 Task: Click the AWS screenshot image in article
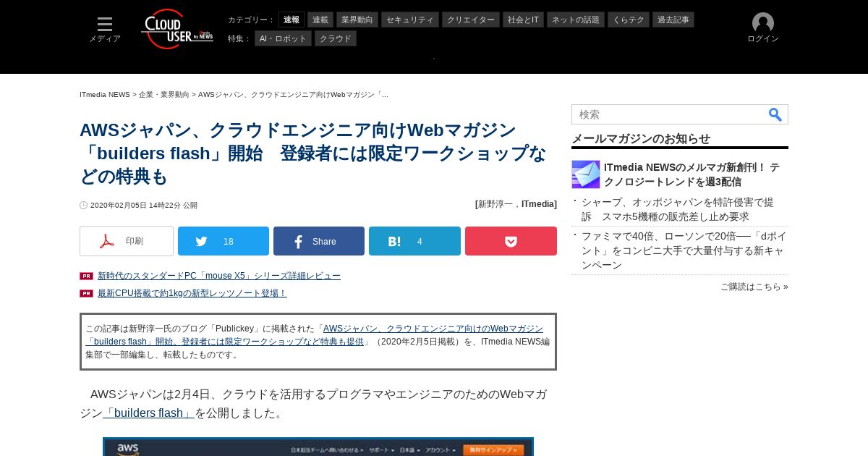(318, 447)
